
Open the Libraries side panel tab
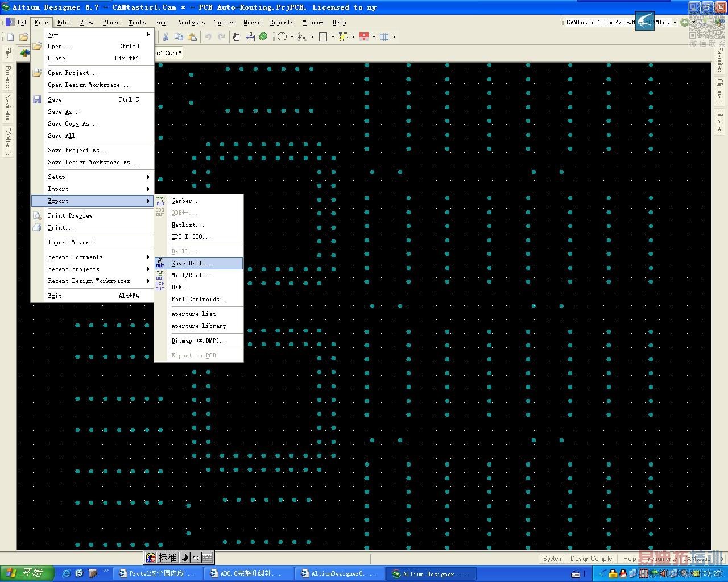[x=720, y=121]
